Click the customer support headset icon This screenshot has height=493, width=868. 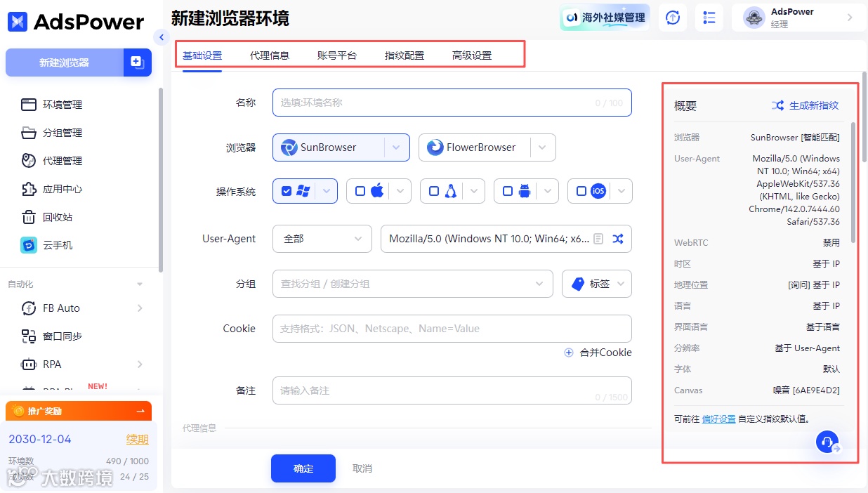pos(827,442)
